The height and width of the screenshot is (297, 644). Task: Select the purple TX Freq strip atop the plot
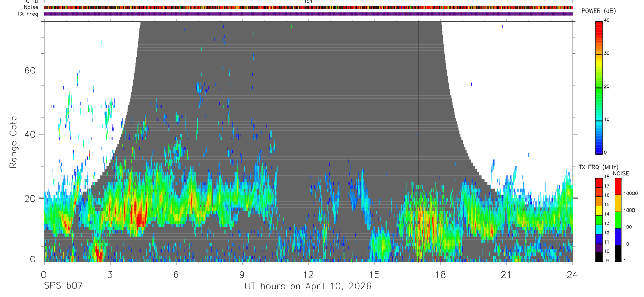pyautogui.click(x=308, y=14)
